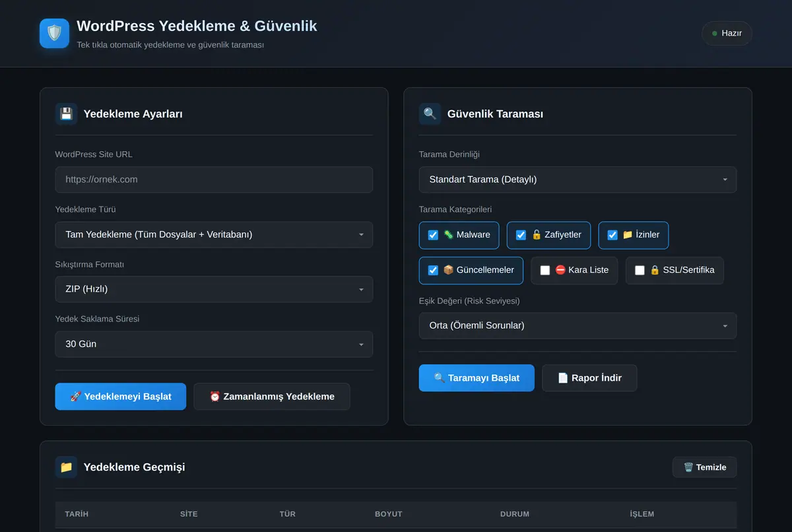Click the Yedeklemeyi Başlat button

(121, 397)
